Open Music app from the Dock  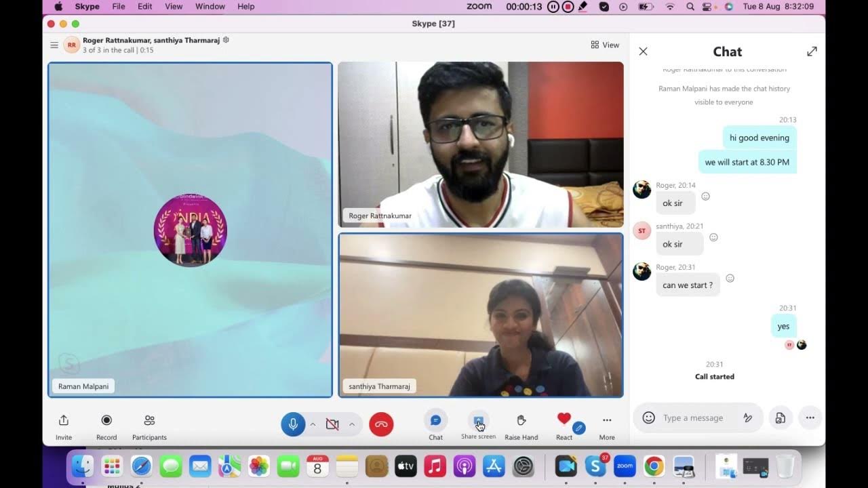click(435, 466)
